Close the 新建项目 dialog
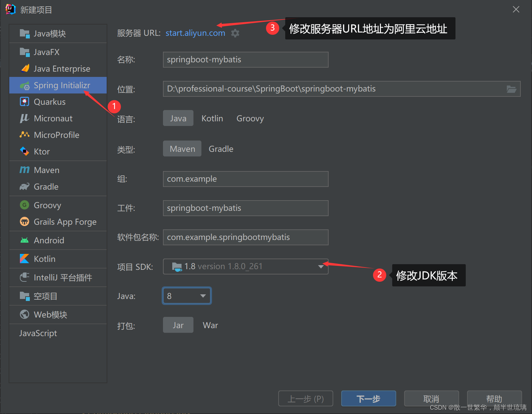532x414 pixels. [516, 9]
